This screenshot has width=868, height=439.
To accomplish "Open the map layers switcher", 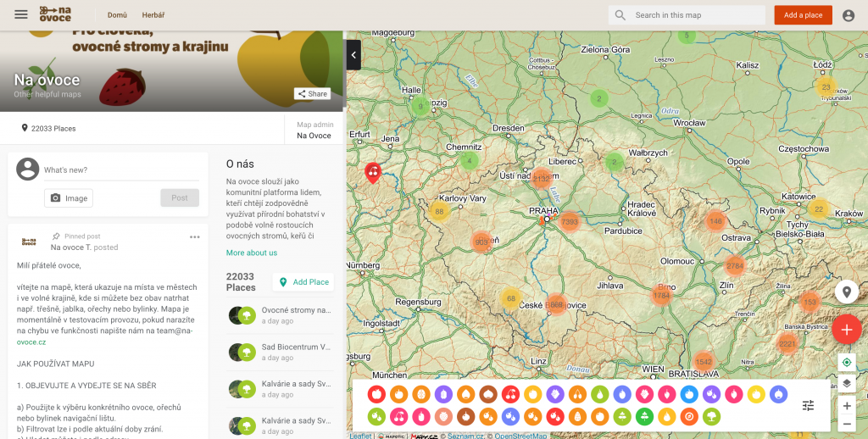I will coord(847,382).
